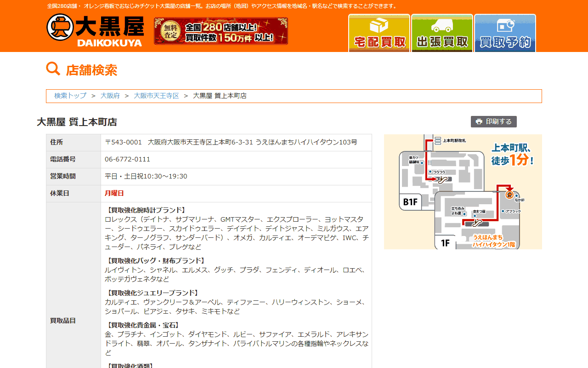Open the 宅配買取 delivery purchase button
The width and height of the screenshot is (588, 368).
point(379,33)
